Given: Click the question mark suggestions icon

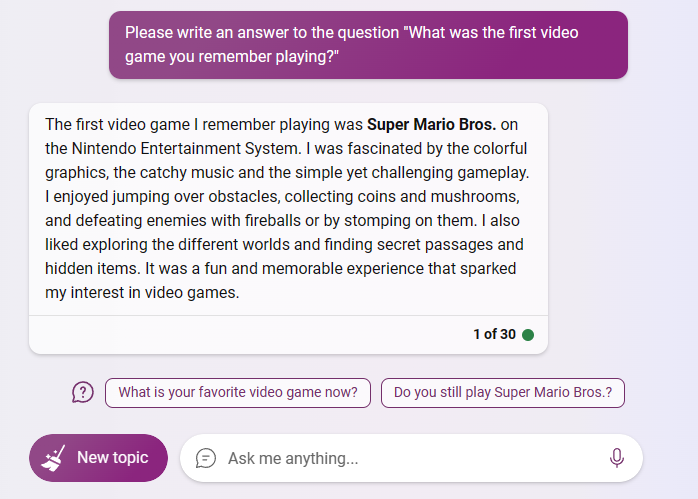Looking at the screenshot, I should point(82,392).
